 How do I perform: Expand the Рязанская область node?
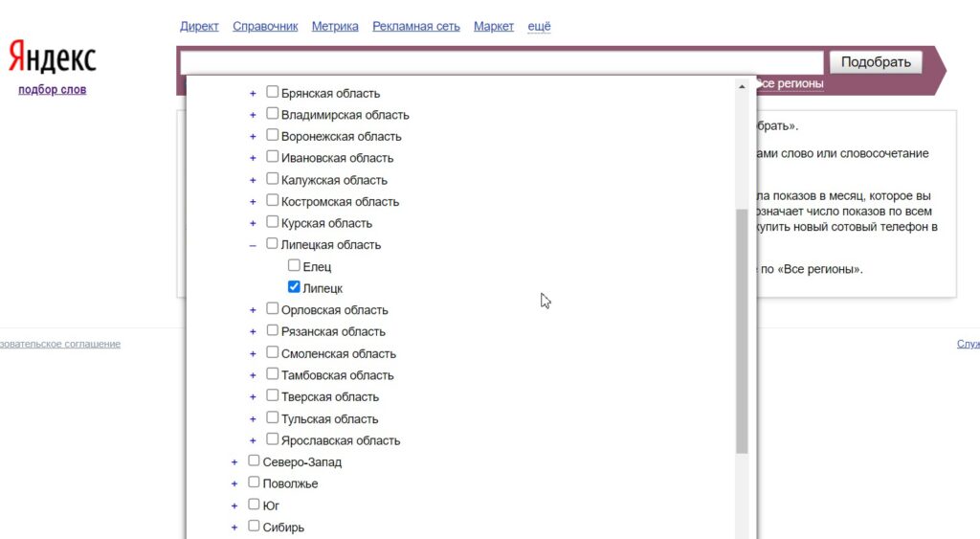click(x=253, y=332)
